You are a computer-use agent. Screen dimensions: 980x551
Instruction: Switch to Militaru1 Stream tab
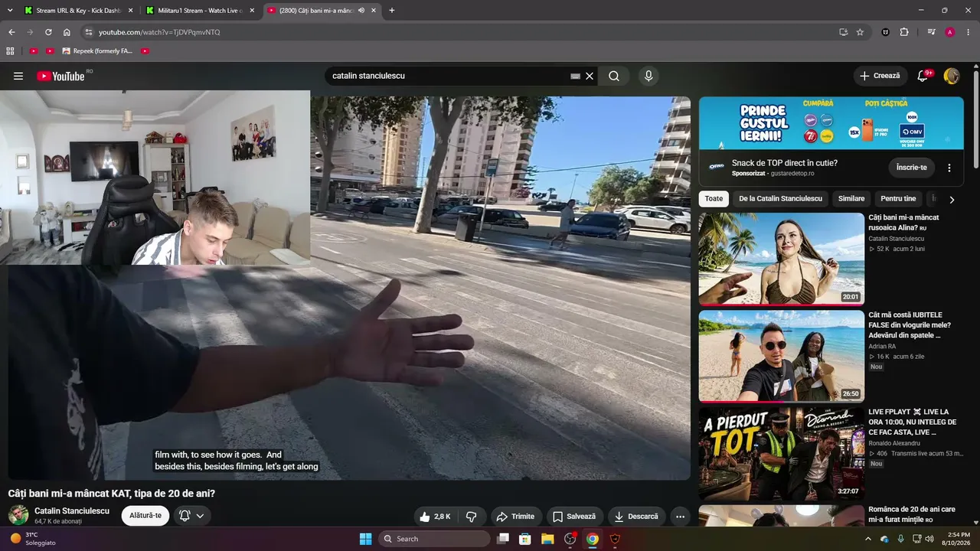tap(201, 10)
